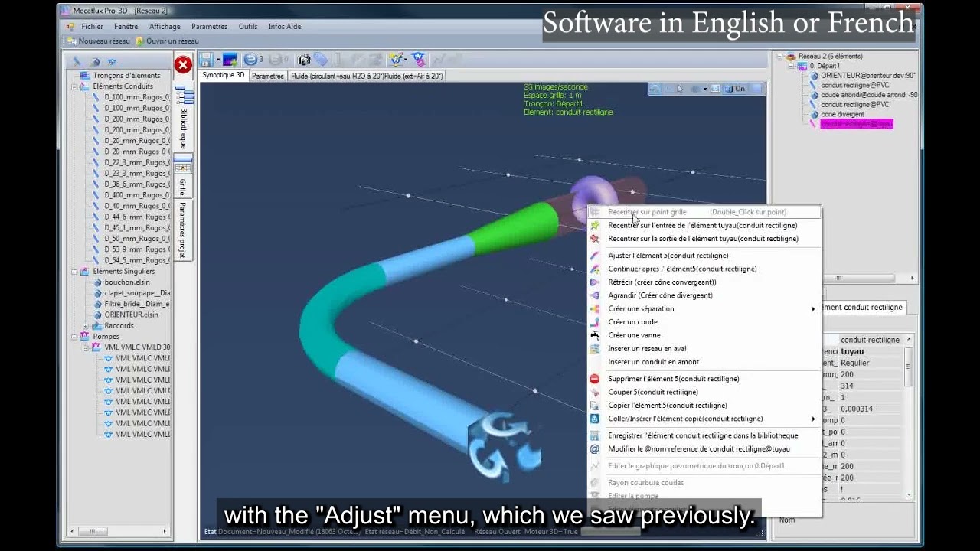
Task: Choose Supprimer l'élément 5 menu entry
Action: (x=674, y=379)
